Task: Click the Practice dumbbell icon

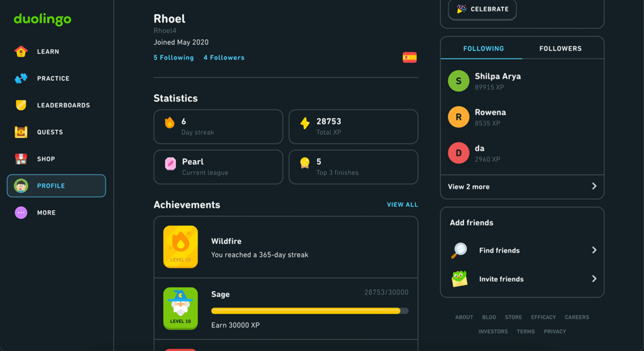Action: pos(21,78)
